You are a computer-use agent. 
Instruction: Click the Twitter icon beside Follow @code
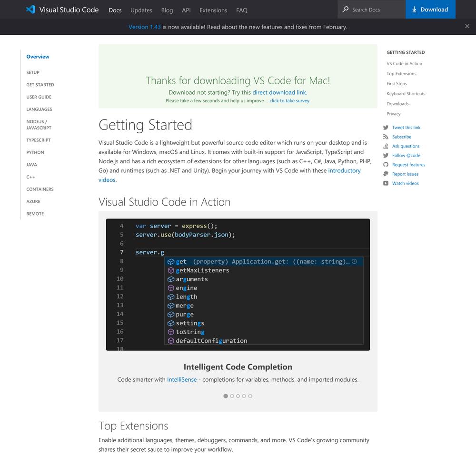pos(386,156)
